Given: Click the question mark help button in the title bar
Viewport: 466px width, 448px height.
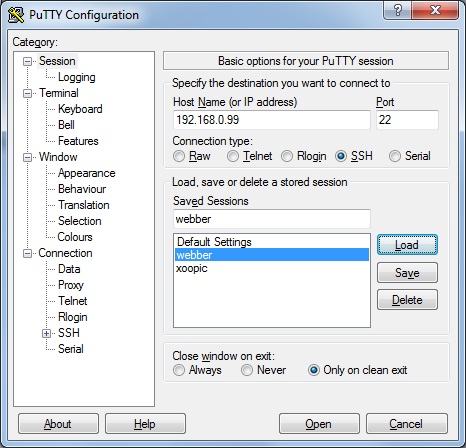Looking at the screenshot, I should click(x=397, y=10).
